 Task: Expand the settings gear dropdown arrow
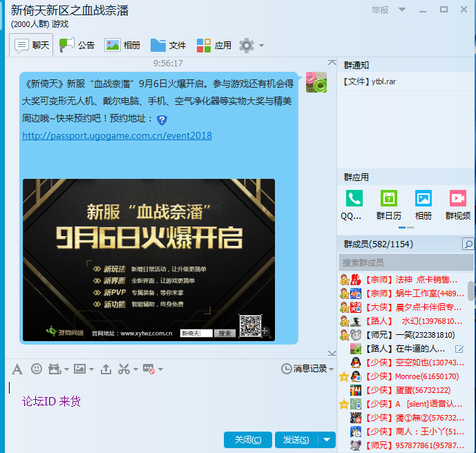[x=261, y=46]
